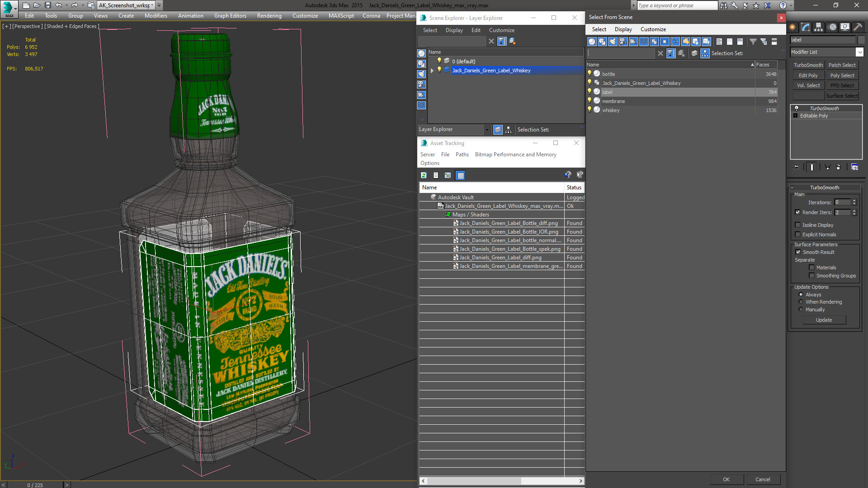The image size is (868, 488).
Task: Open Modify tab in command panel
Action: pos(806,27)
